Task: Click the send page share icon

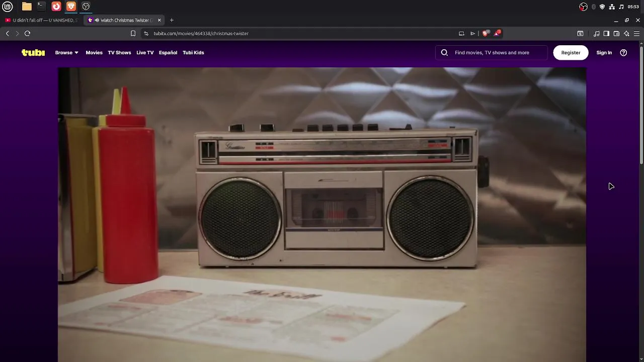Action: 472,33
